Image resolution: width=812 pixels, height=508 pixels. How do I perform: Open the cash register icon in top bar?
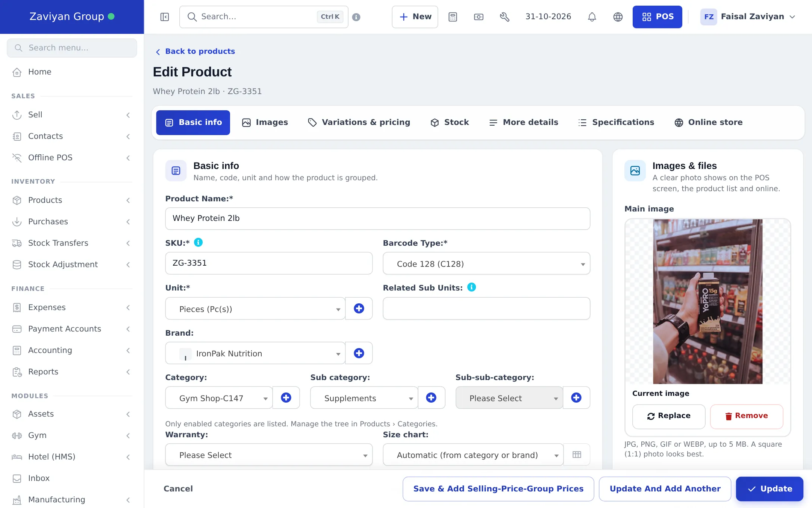(x=479, y=17)
